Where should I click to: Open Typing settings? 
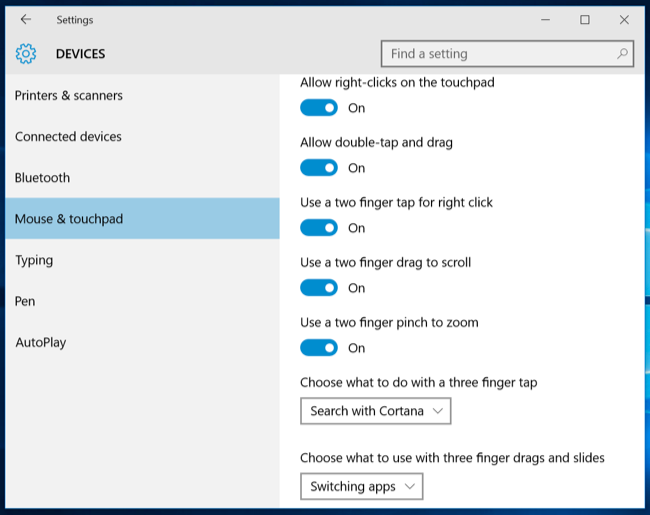(34, 260)
